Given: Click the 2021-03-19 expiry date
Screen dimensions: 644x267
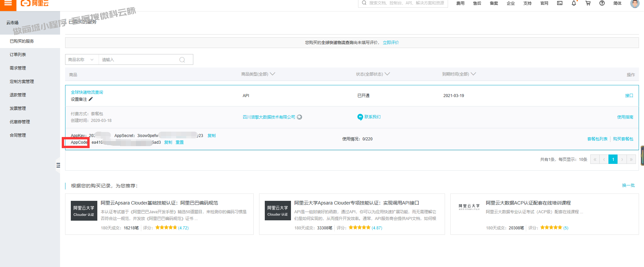Looking at the screenshot, I should tap(453, 96).
